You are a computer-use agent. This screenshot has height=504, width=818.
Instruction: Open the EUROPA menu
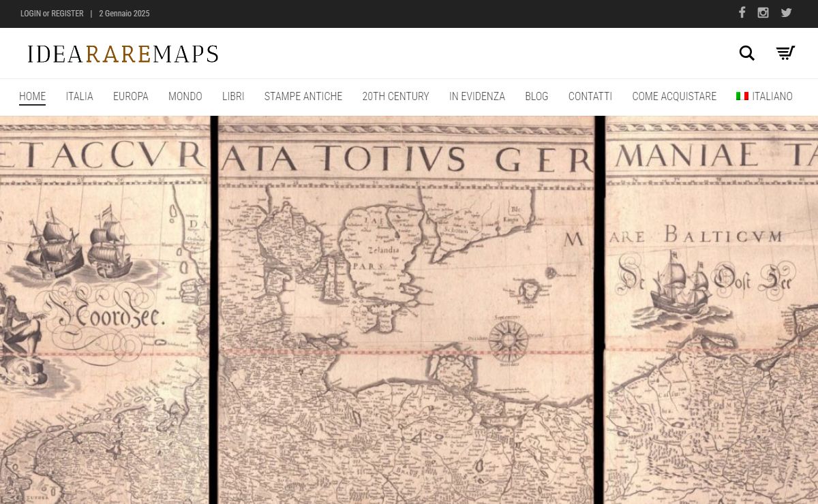[x=131, y=97]
